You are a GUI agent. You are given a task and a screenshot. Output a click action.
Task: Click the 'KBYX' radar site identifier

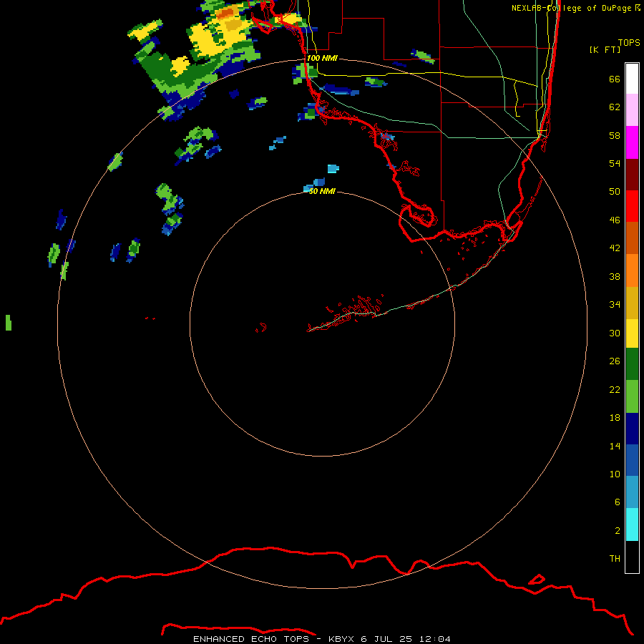(x=341, y=639)
